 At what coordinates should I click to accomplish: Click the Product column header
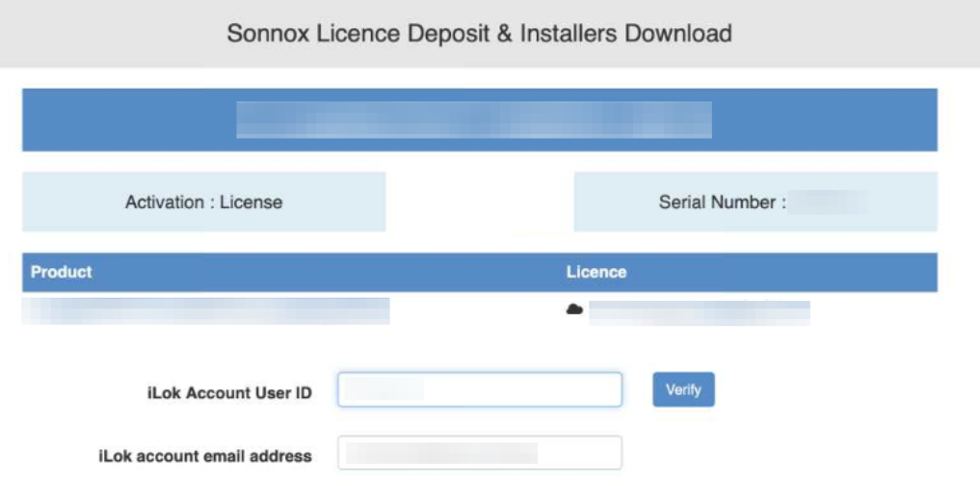pyautogui.click(x=62, y=272)
